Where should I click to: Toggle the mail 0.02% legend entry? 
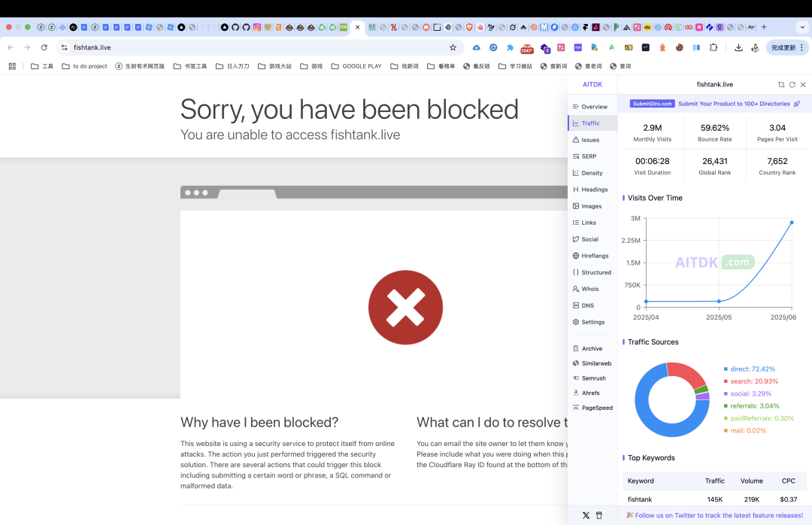(744, 431)
